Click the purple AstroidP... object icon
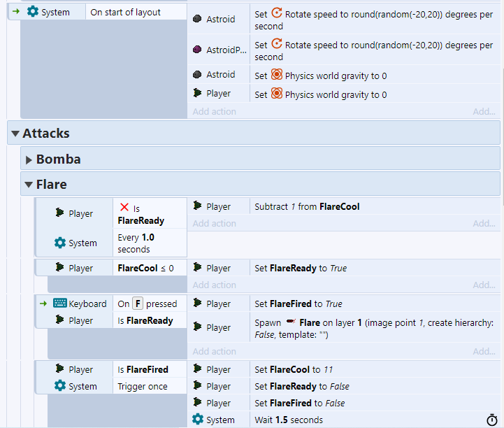The image size is (504, 428). 198,50
